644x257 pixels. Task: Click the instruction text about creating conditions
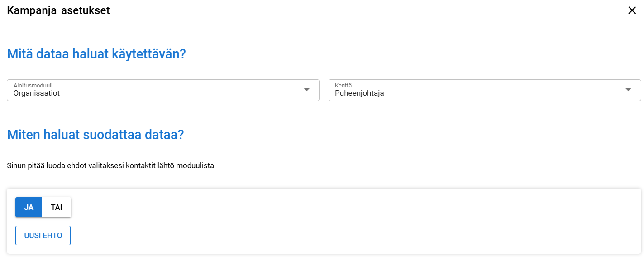(x=110, y=165)
